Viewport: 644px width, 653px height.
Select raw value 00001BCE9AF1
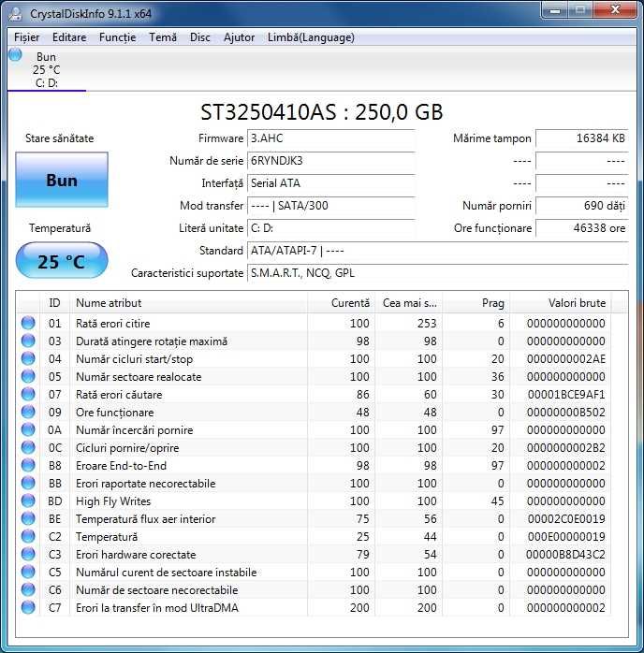click(x=566, y=395)
